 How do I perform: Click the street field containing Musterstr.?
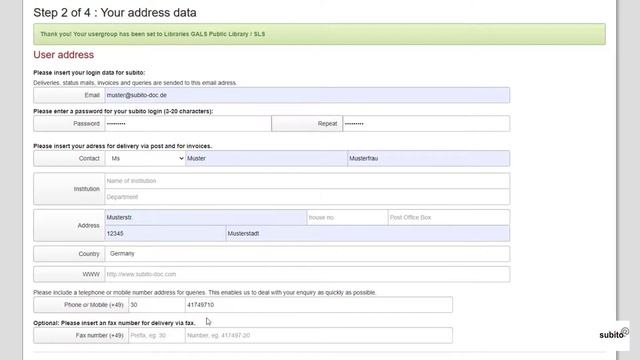206,218
